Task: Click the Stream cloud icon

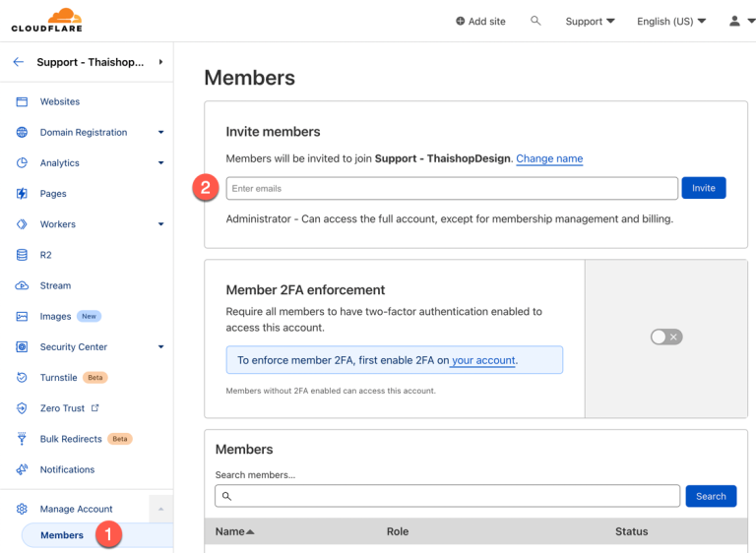Action: [22, 285]
